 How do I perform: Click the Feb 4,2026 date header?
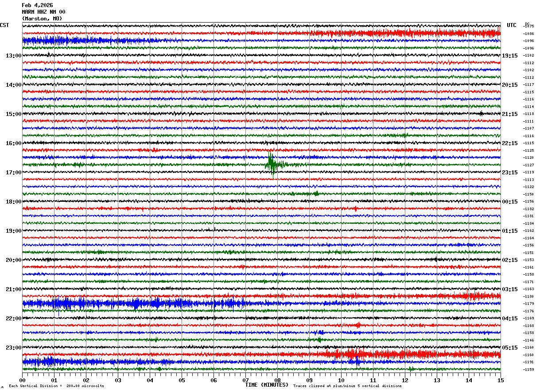(x=37, y=5)
